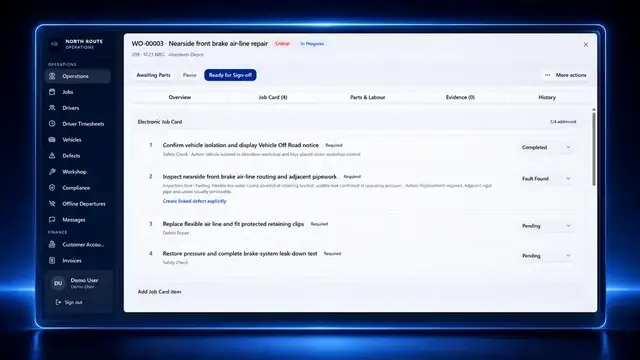Open Vehicles via its truck icon

point(52,140)
